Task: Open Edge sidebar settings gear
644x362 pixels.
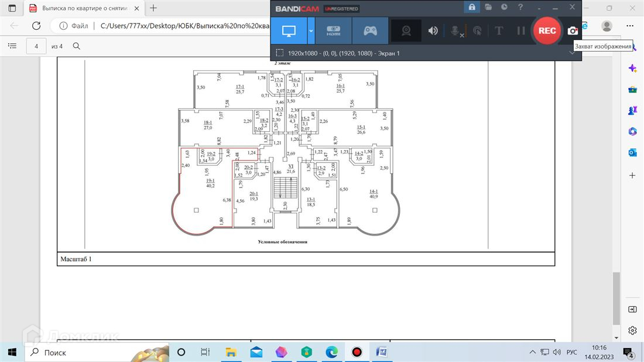Action: 632,330
